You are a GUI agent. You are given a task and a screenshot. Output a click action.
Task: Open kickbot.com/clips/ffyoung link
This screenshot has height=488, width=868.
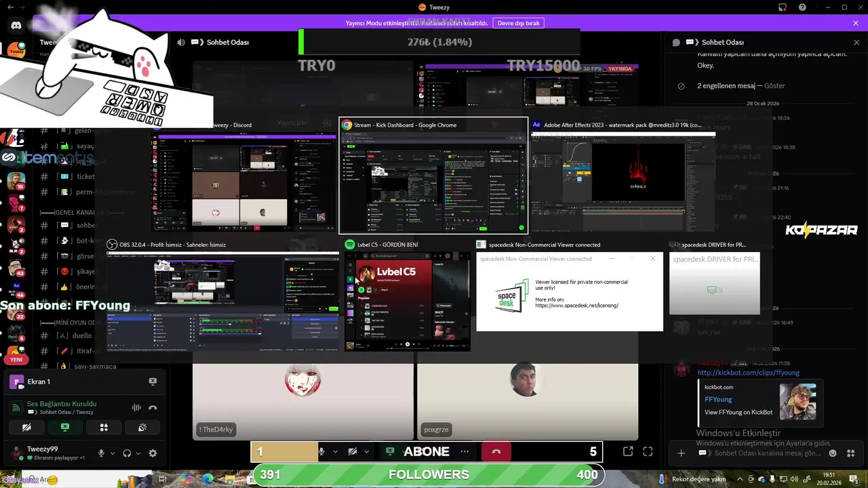coord(748,373)
